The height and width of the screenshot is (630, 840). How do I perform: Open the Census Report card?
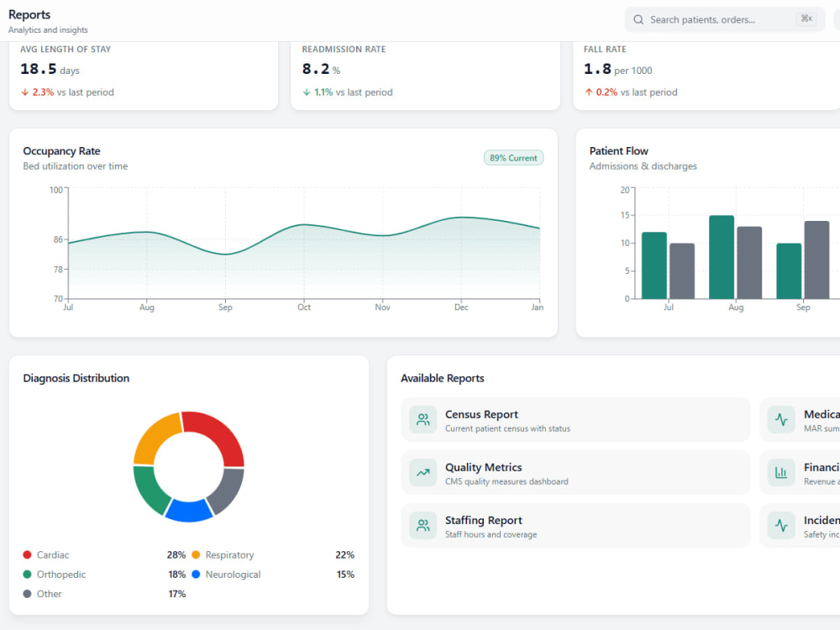(575, 420)
